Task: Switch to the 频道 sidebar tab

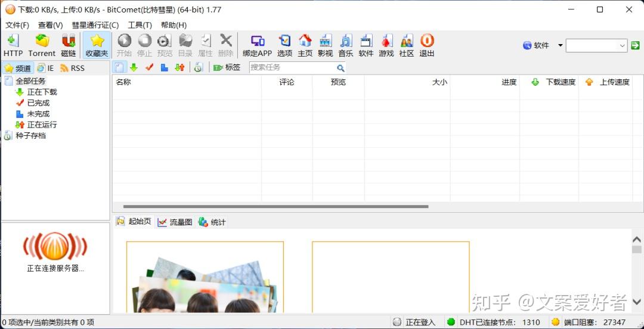Action: 18,68
